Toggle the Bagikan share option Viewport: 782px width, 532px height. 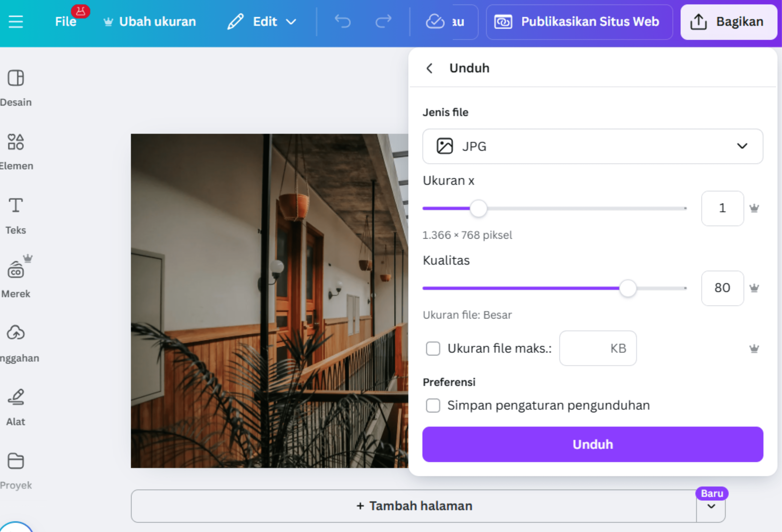pos(729,21)
